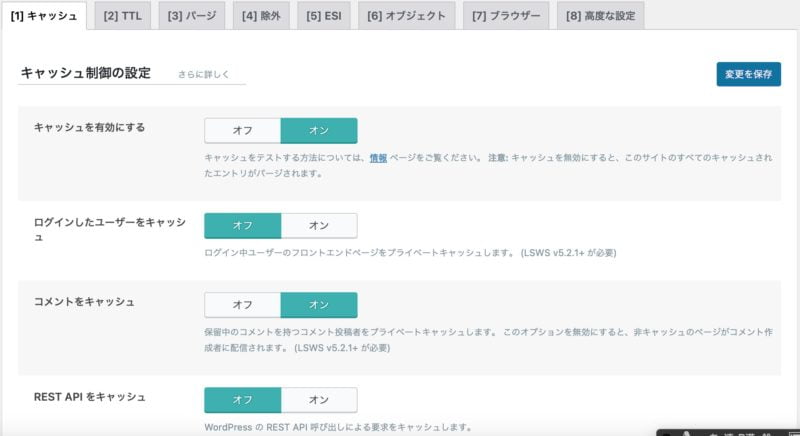Image resolution: width=800 pixels, height=436 pixels.
Task: Set REST API をキャッシュ to オフ
Action: pos(242,400)
